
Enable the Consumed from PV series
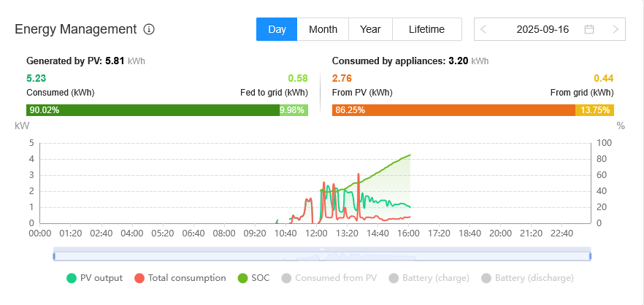(329, 278)
